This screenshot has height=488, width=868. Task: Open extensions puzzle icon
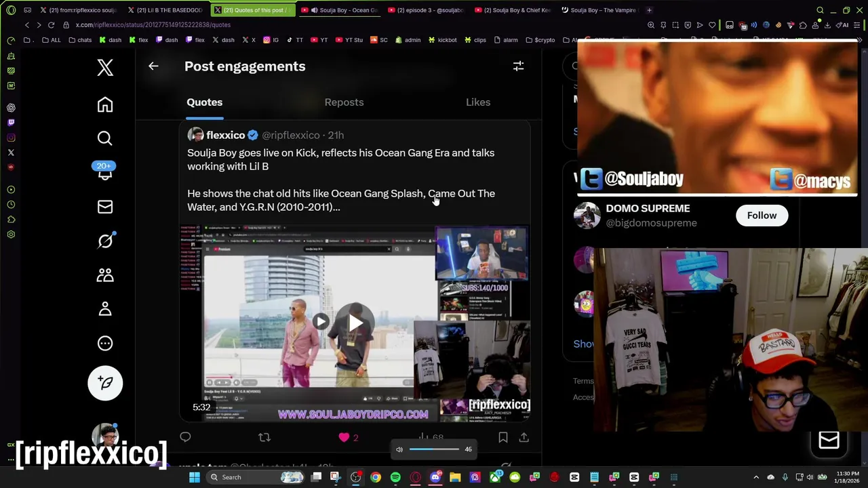804,25
